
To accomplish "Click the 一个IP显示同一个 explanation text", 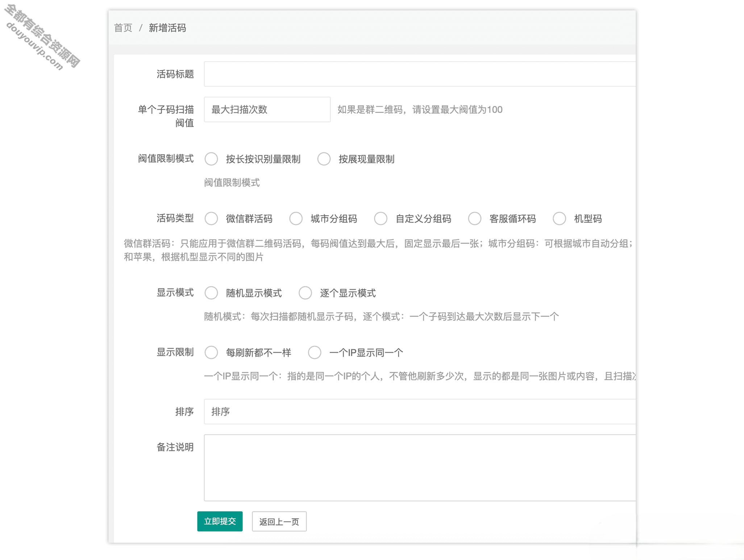I will coord(420,376).
